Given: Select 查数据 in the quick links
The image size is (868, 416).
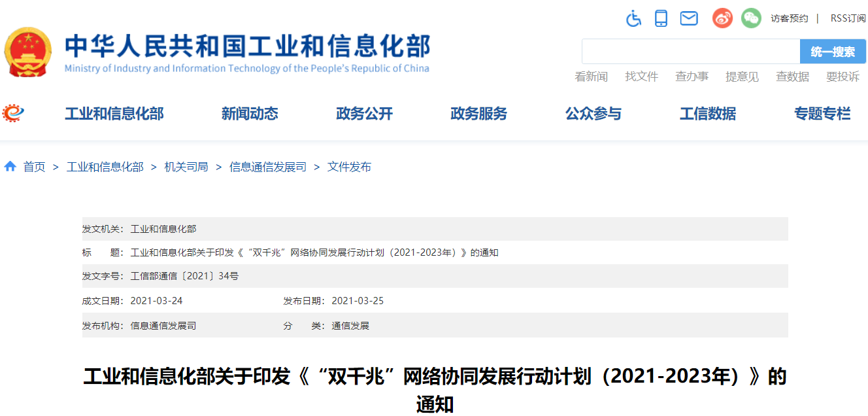Looking at the screenshot, I should [x=792, y=76].
